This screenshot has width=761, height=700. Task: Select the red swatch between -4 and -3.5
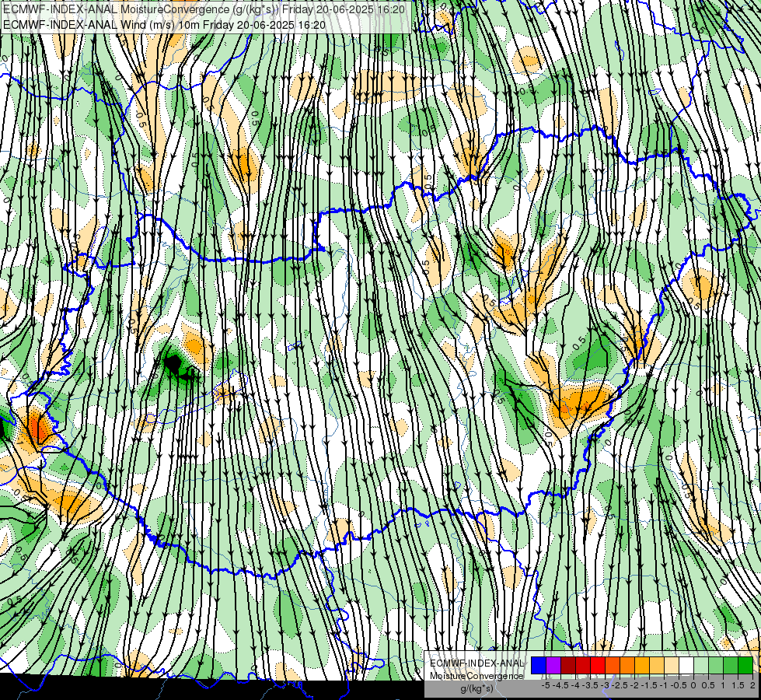pyautogui.click(x=583, y=666)
